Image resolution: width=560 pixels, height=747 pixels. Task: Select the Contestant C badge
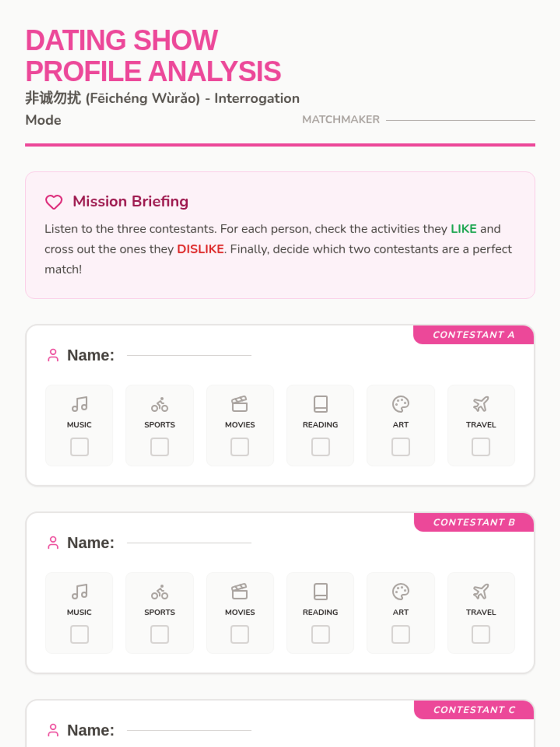point(474,710)
